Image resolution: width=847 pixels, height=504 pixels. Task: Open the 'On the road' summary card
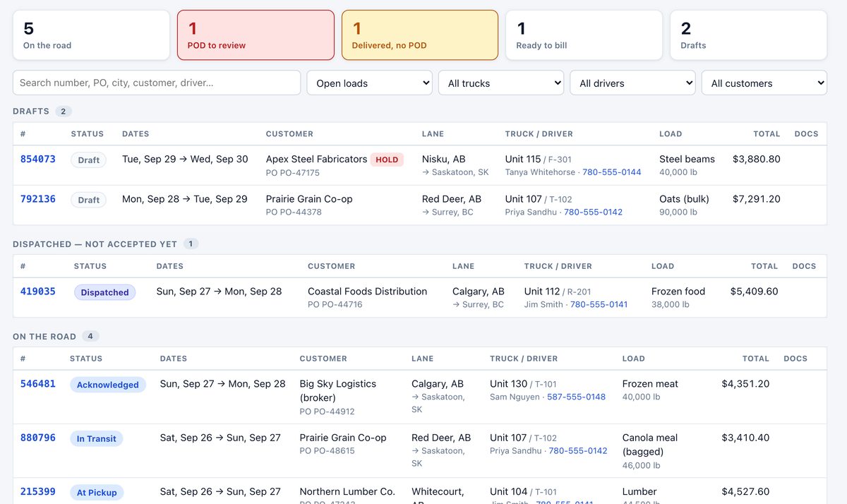coord(91,35)
